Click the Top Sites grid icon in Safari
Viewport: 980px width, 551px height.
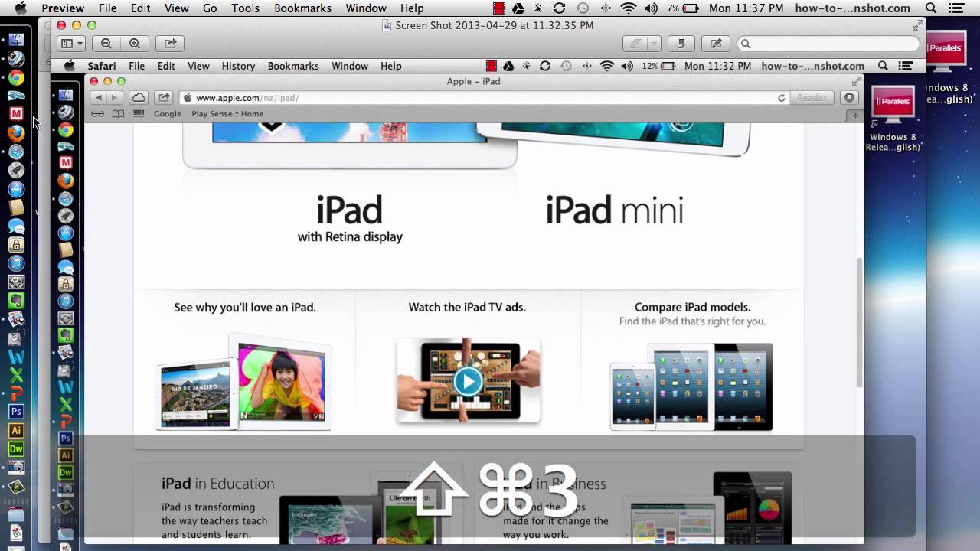pos(139,114)
